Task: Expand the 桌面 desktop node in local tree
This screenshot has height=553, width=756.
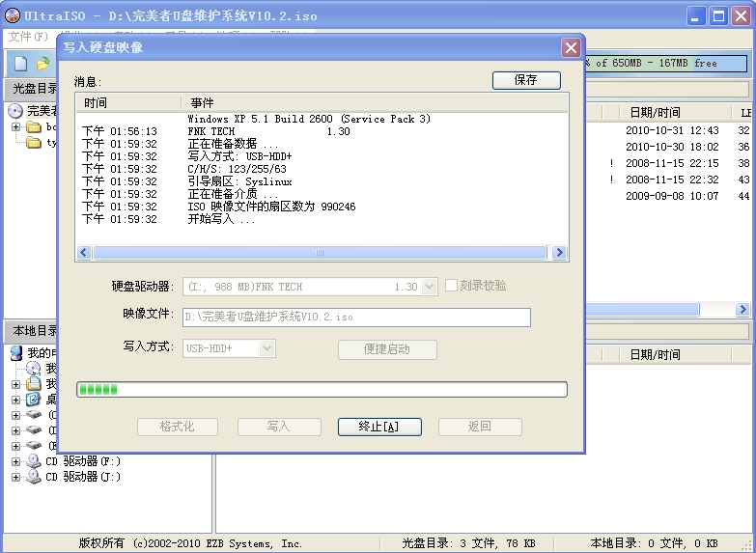Action: pyautogui.click(x=15, y=400)
